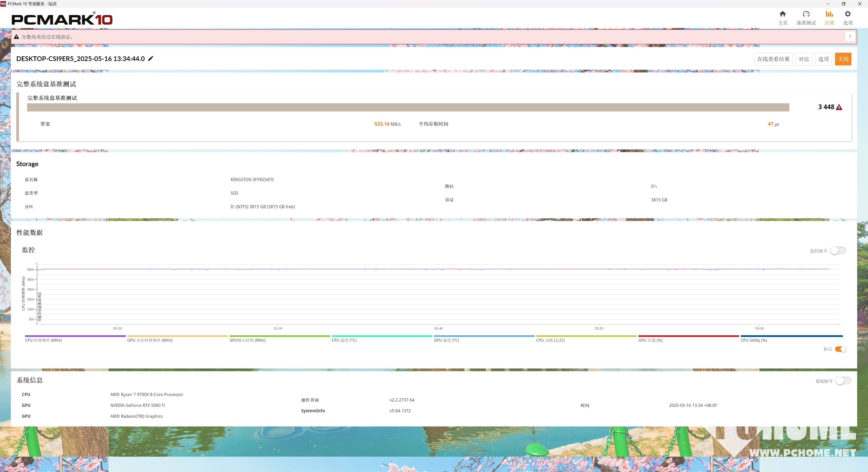Click 在线查看结果 button
The height and width of the screenshot is (472, 868).
(x=773, y=59)
